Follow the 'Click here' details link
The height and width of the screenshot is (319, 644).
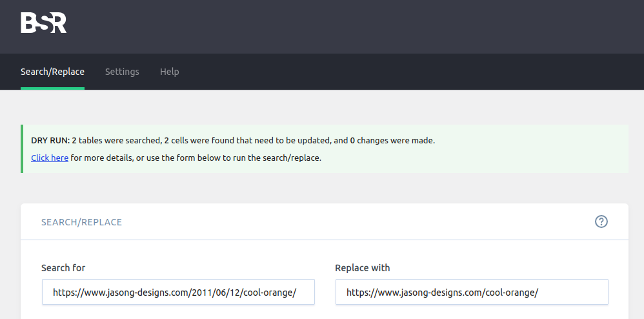(x=50, y=158)
